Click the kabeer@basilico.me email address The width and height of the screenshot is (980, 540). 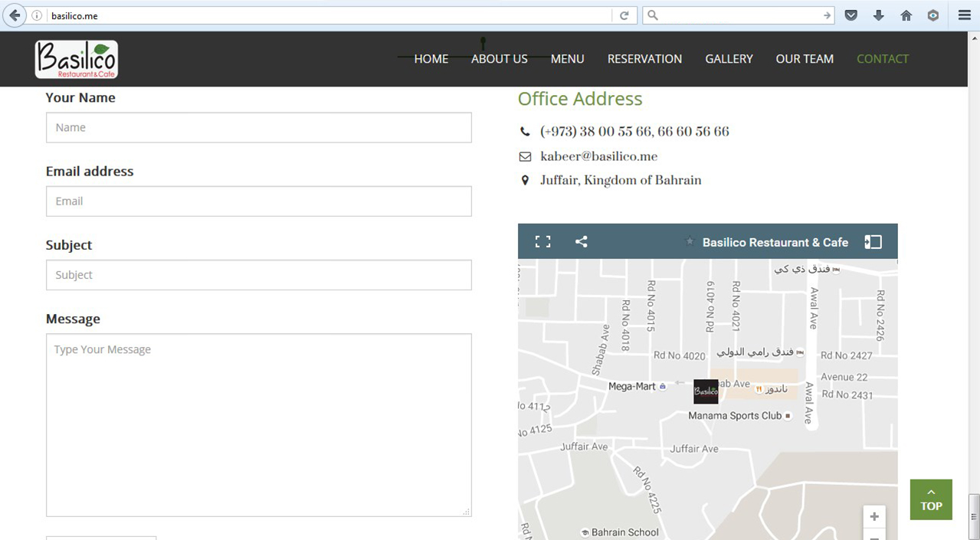pos(598,156)
